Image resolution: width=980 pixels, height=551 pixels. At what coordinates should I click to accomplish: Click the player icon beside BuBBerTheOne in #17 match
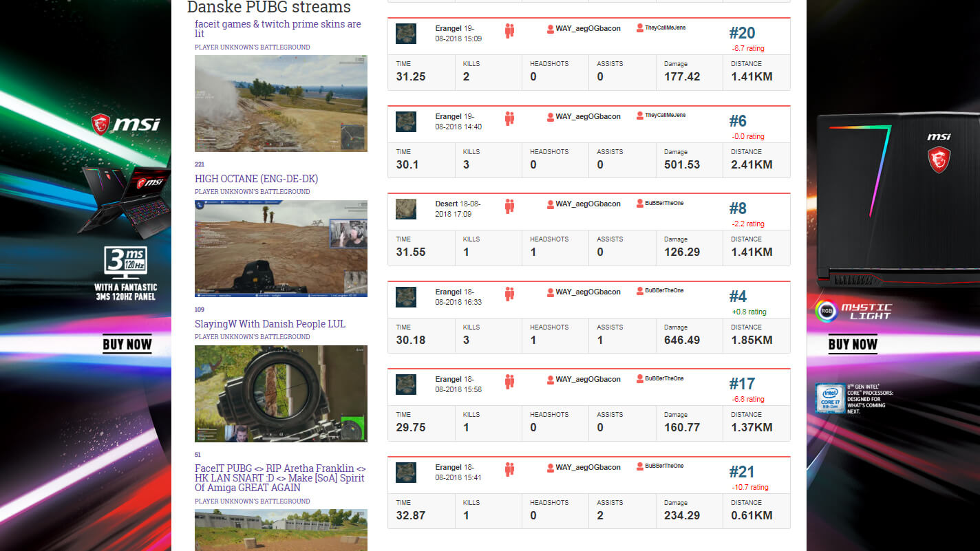[639, 379]
